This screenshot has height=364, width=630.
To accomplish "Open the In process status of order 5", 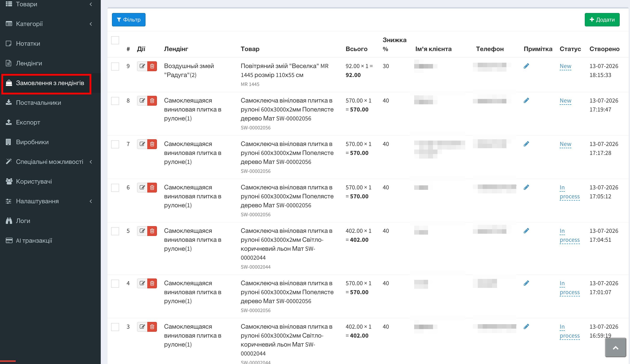I will click(x=570, y=236).
